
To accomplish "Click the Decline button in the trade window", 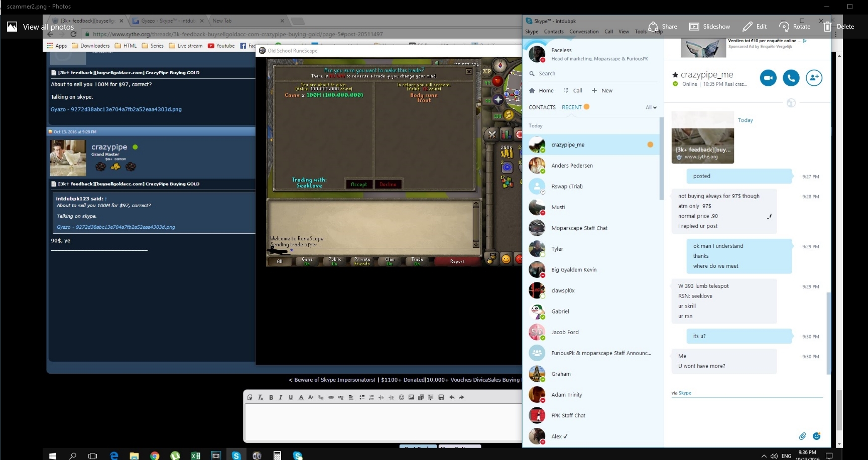I will coord(388,184).
